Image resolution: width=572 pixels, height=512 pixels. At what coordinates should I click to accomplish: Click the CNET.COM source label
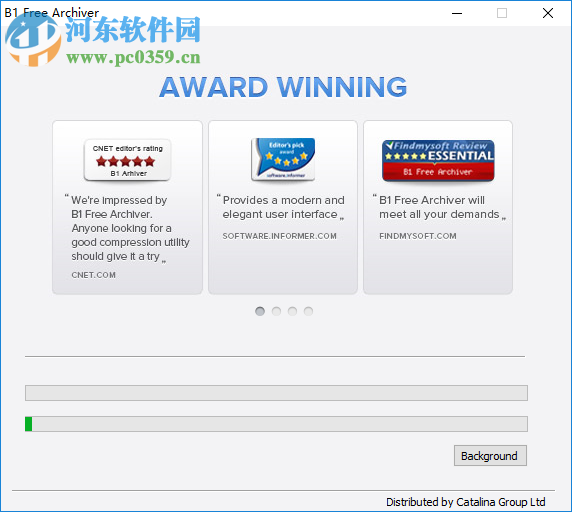tap(93, 275)
